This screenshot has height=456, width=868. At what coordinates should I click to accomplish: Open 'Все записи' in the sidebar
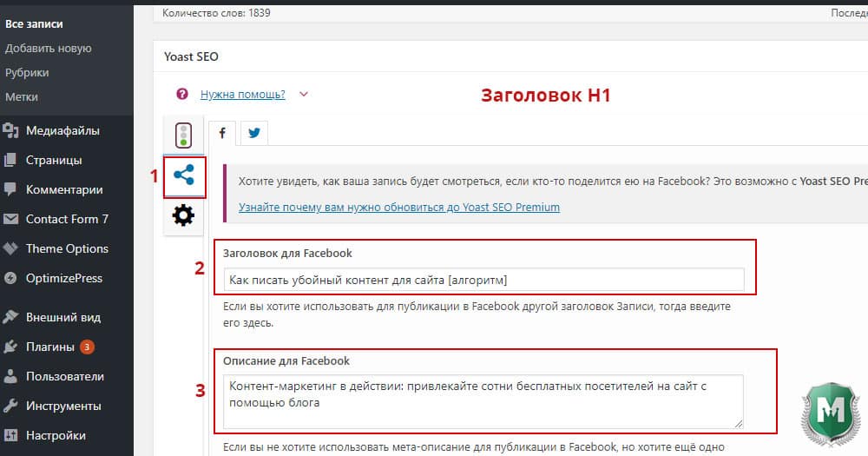(x=34, y=23)
